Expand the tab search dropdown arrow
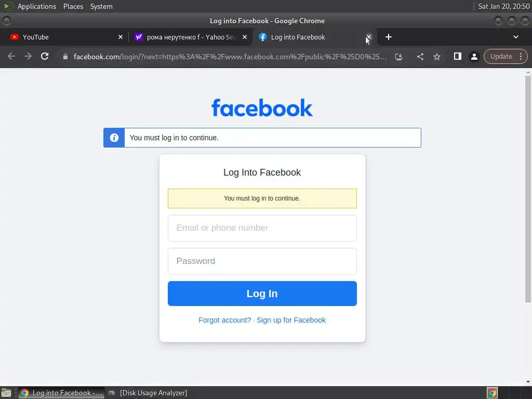 coord(516,37)
